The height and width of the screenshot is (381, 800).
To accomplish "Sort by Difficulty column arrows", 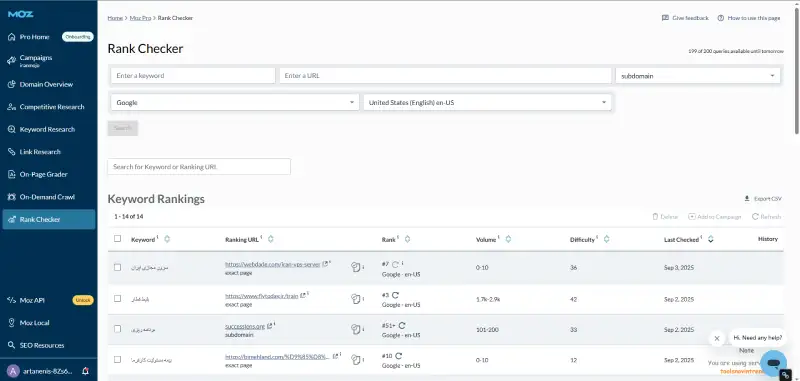I will click(x=606, y=239).
